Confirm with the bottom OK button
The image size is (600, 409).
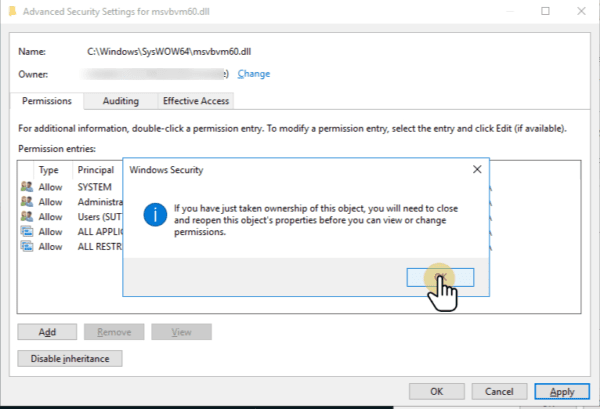[436, 391]
